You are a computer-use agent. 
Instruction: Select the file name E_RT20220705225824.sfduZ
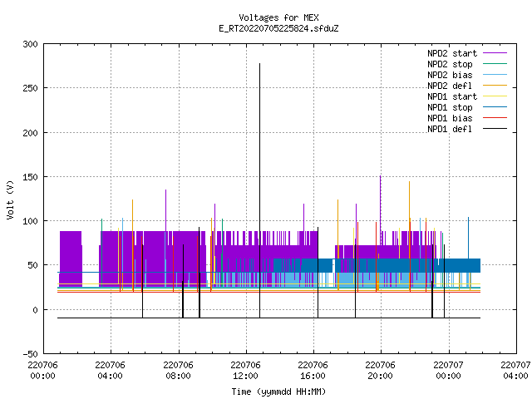pyautogui.click(x=278, y=28)
